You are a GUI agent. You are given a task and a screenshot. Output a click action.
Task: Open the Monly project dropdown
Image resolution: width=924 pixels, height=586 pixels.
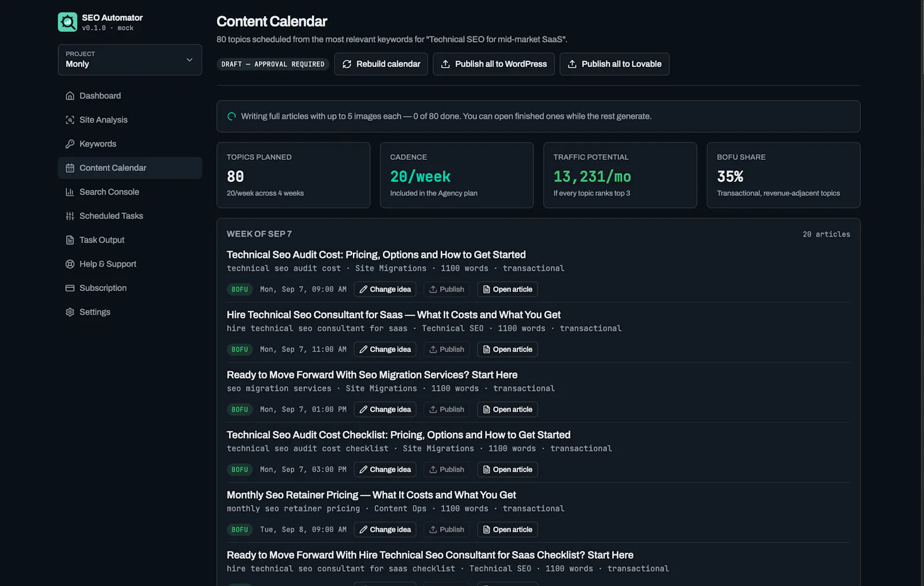130,59
